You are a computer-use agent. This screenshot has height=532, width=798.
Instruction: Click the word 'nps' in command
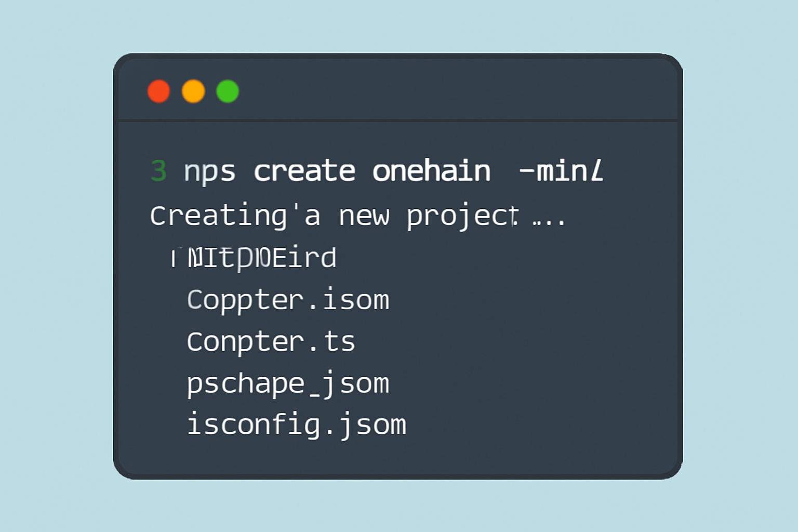(209, 172)
